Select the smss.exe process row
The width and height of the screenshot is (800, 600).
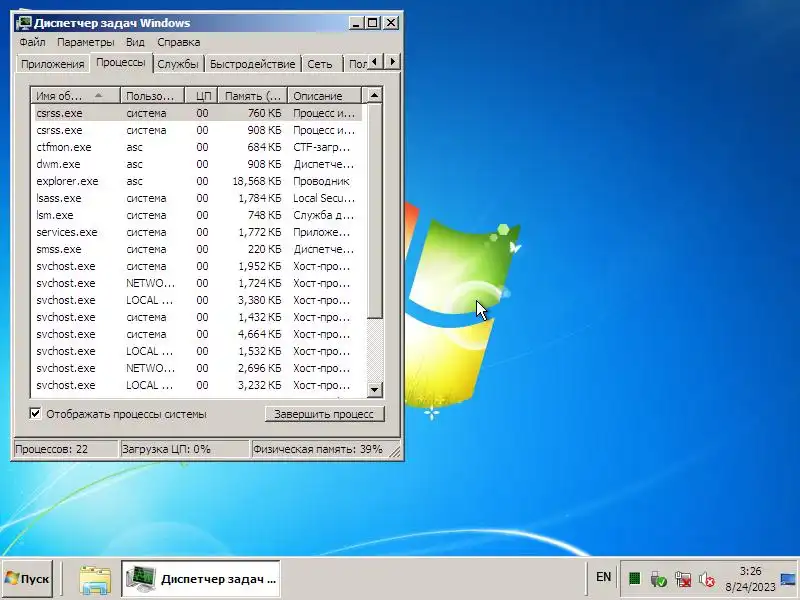tap(198, 249)
